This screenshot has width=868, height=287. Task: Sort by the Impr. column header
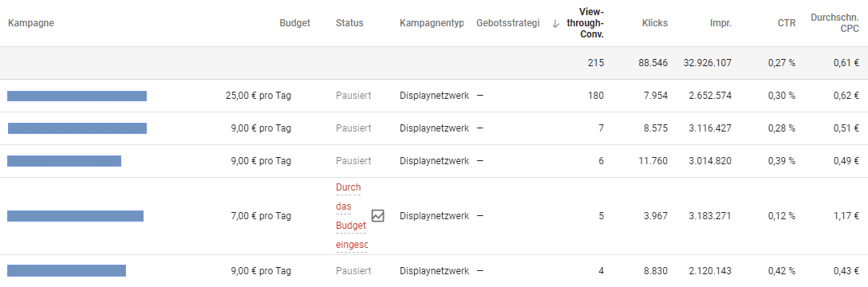720,23
